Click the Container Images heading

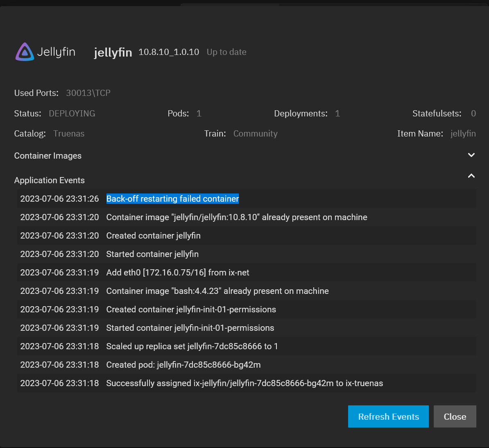48,156
